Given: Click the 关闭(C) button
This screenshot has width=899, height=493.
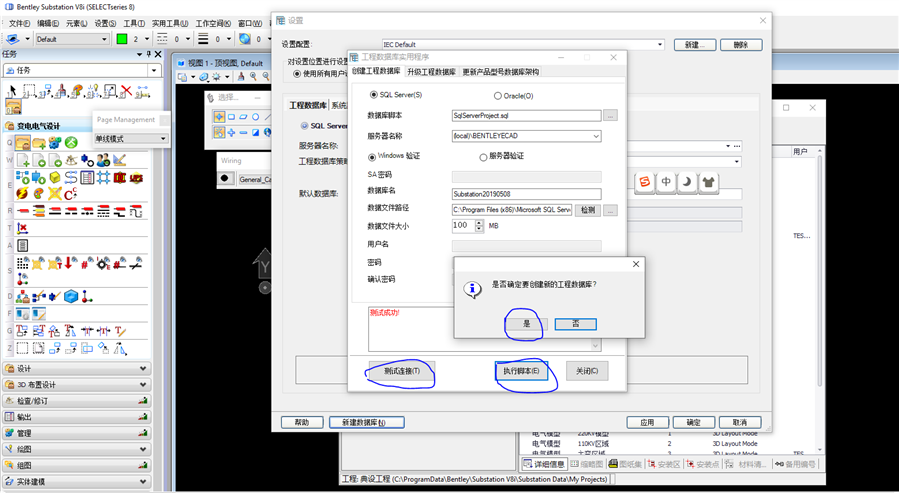Looking at the screenshot, I should coord(587,371).
